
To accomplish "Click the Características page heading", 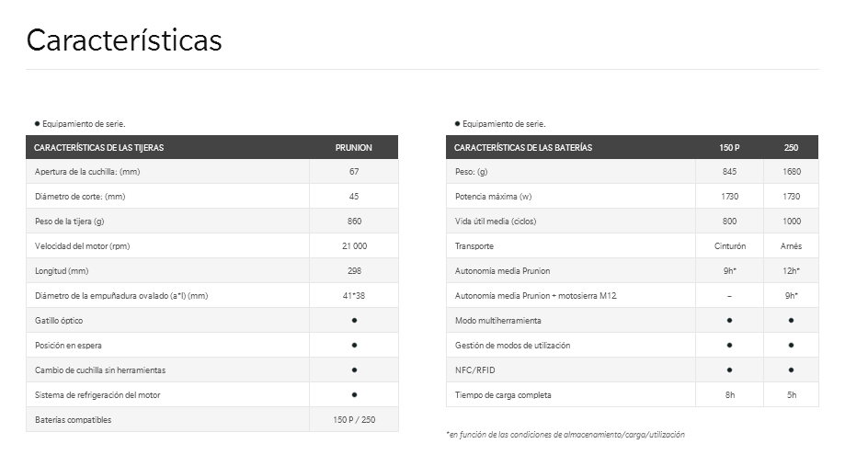I will pos(124,40).
